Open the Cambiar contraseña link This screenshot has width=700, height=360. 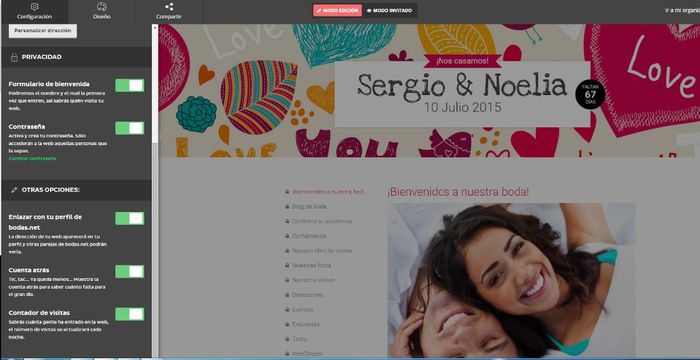click(32, 159)
